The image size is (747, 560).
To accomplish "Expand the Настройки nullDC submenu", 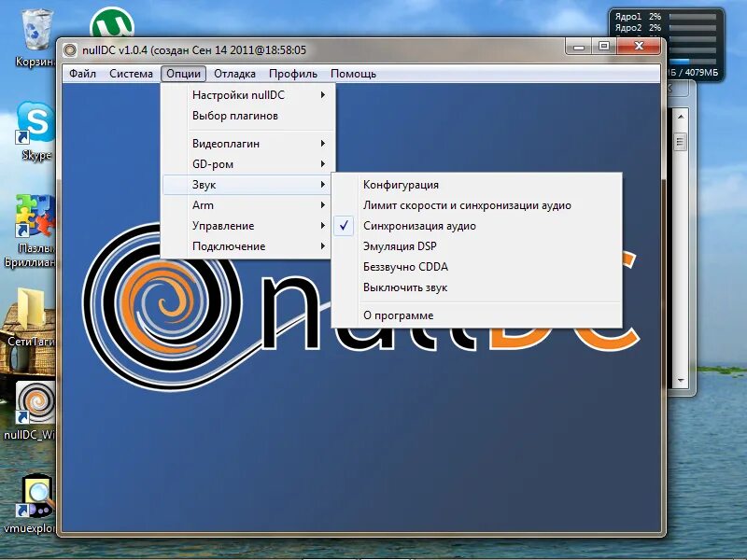I will pos(247,95).
